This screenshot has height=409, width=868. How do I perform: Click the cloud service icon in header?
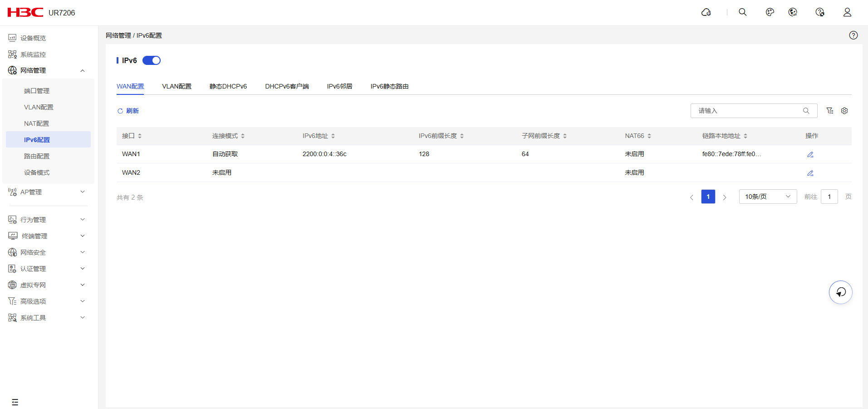tap(706, 12)
